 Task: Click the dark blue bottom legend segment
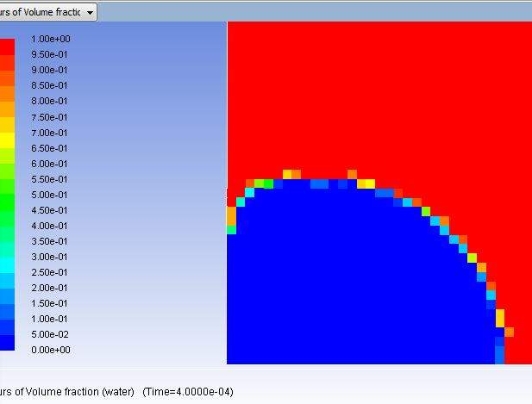click(x=7, y=342)
